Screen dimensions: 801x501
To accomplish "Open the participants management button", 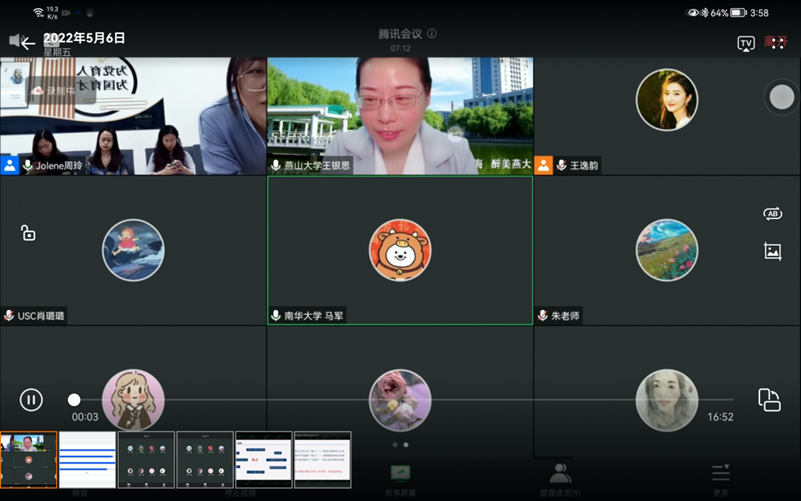I will pyautogui.click(x=560, y=477).
